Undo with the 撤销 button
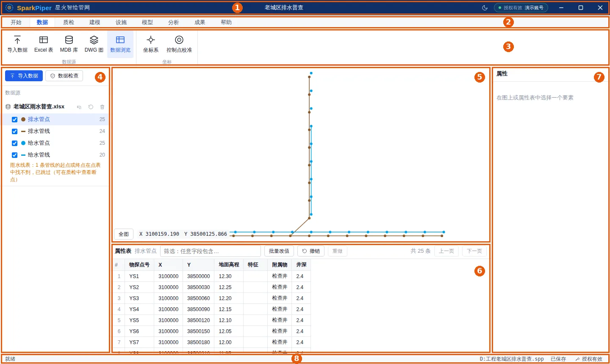The width and height of the screenshot is (610, 364). click(311, 251)
